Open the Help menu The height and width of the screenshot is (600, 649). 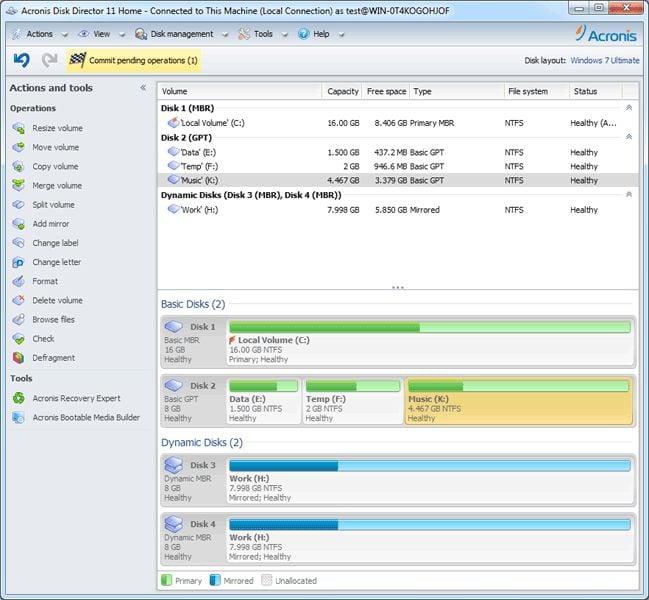[321, 34]
